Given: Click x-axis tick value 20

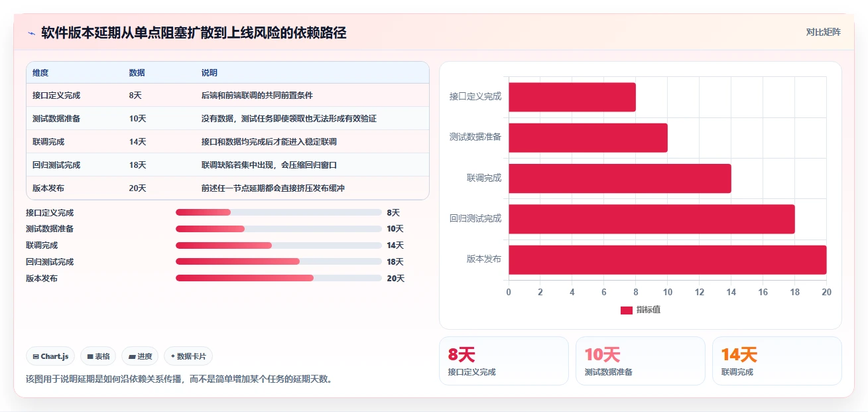Looking at the screenshot, I should (826, 292).
